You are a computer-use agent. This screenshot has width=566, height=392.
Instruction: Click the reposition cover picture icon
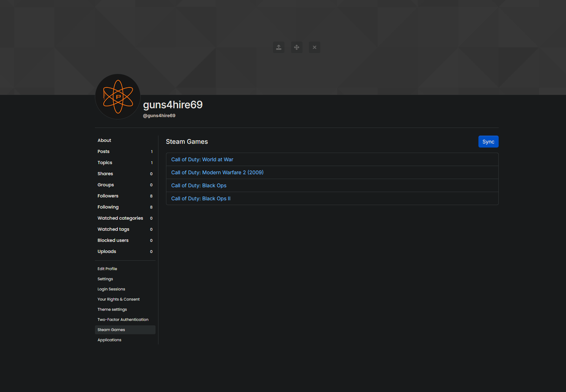[x=296, y=47]
